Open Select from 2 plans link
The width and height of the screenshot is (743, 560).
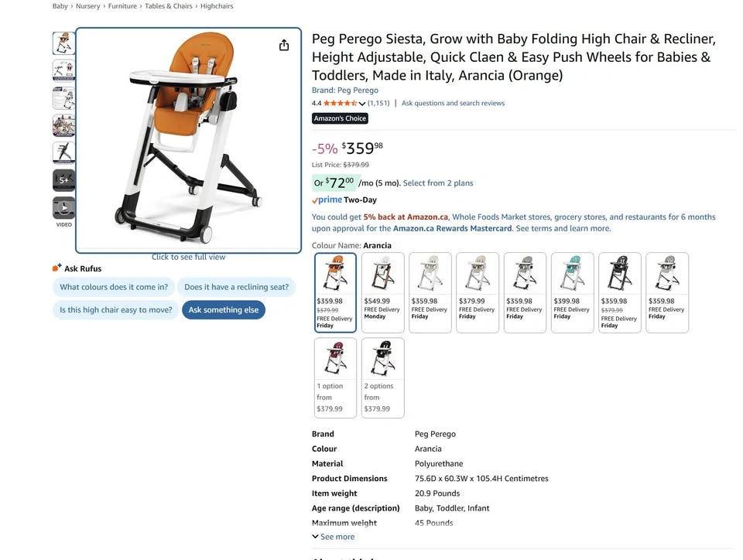point(438,183)
